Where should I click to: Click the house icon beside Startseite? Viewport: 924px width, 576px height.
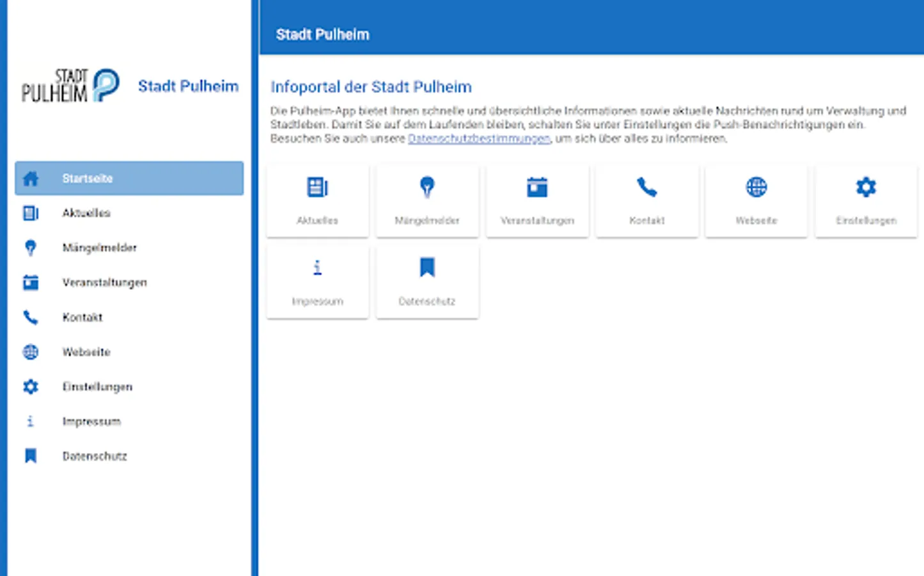click(x=31, y=179)
